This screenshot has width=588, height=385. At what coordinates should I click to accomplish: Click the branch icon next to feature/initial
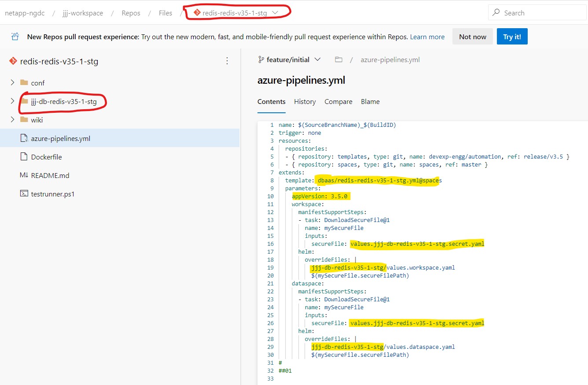tap(261, 59)
